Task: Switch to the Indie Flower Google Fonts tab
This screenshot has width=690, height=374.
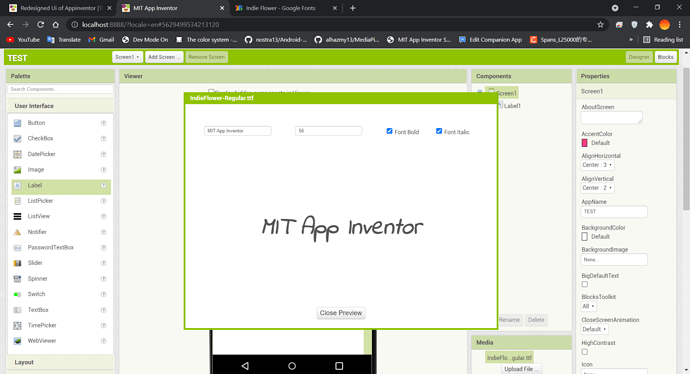Action: 280,8
